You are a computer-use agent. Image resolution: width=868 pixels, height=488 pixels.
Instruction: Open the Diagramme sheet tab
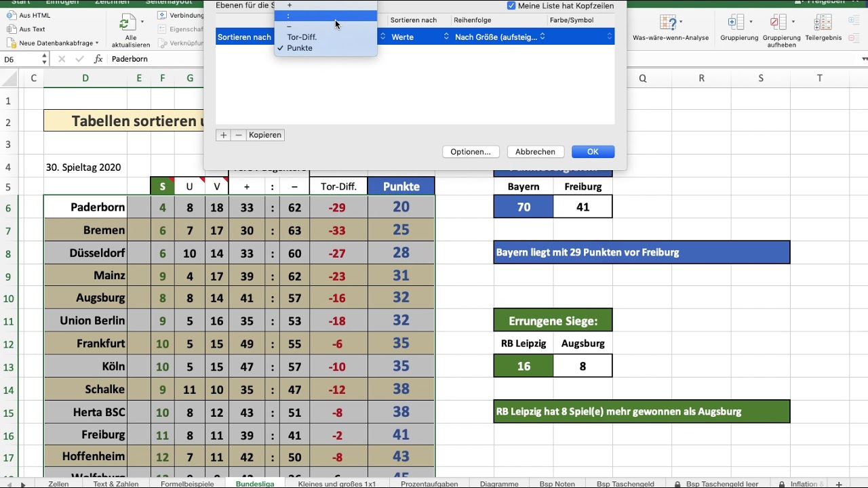point(499,484)
